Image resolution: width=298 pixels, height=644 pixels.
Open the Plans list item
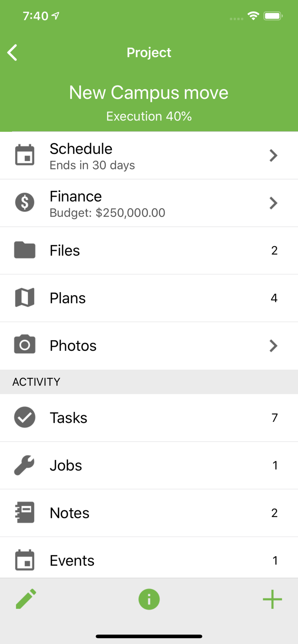(x=149, y=298)
